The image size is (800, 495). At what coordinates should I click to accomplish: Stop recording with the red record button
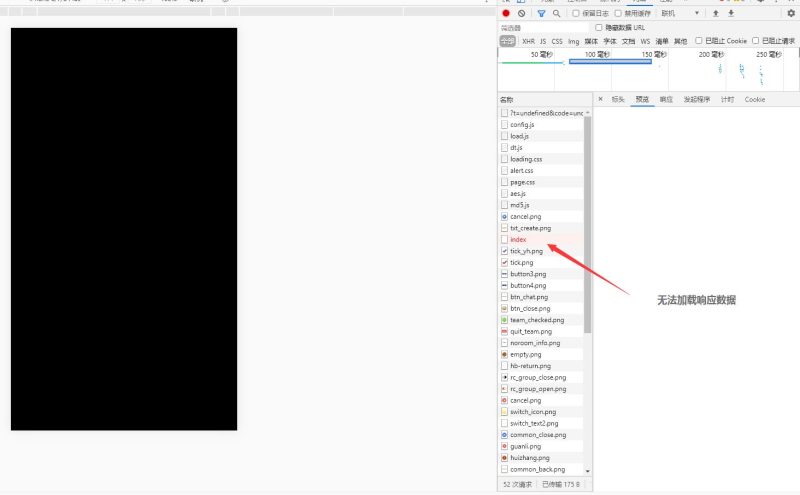coord(506,14)
